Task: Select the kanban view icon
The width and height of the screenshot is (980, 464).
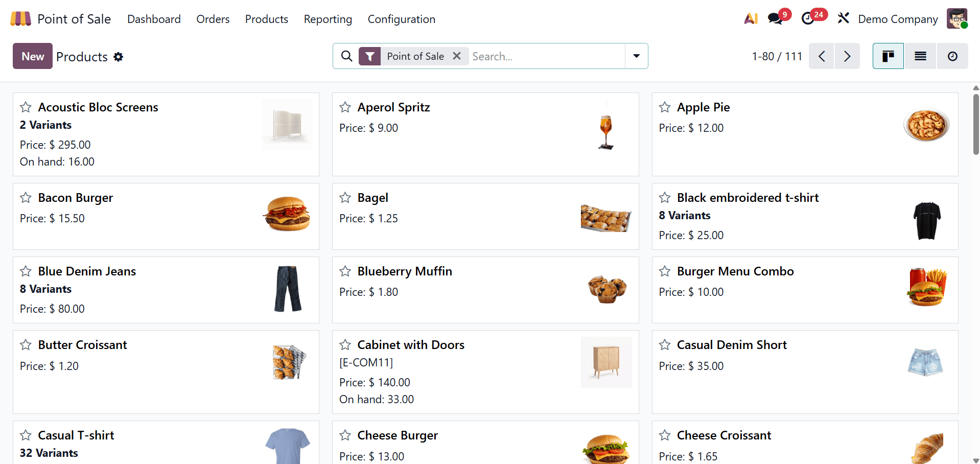Action: click(888, 56)
